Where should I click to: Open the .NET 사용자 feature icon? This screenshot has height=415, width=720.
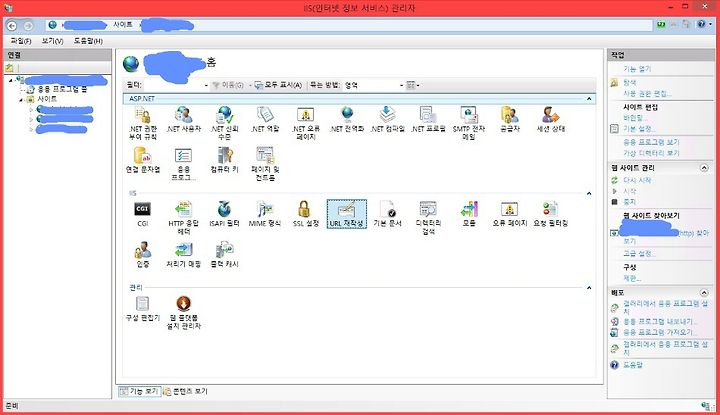click(184, 119)
